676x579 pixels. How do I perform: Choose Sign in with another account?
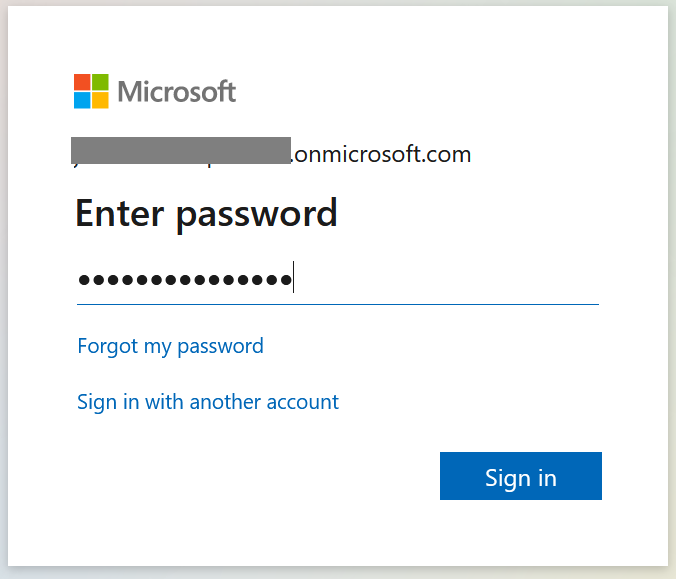click(x=208, y=402)
